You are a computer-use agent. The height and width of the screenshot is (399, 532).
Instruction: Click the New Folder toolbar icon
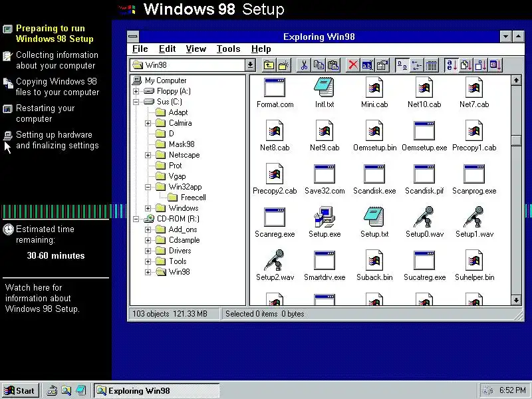(x=284, y=65)
